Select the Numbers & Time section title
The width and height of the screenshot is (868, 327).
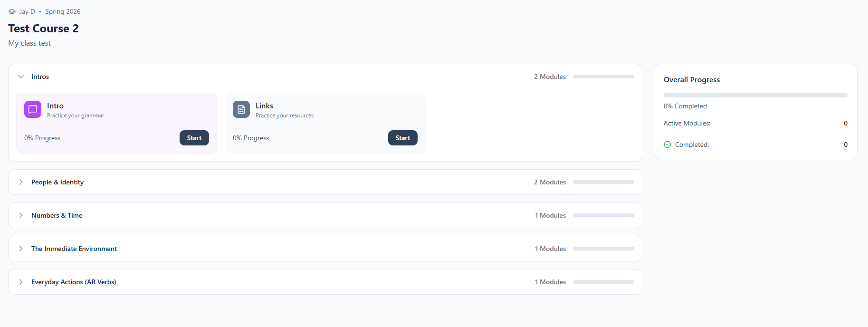tap(57, 215)
